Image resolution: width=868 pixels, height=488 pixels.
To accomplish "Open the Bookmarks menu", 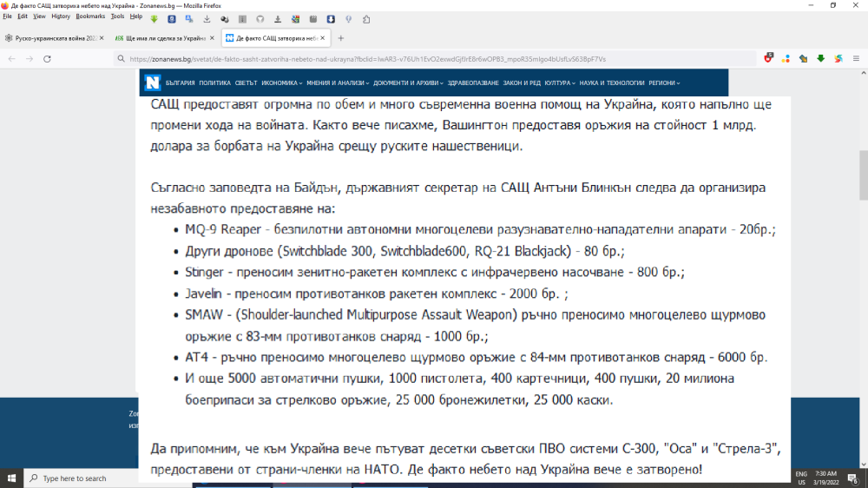I will pyautogui.click(x=89, y=16).
